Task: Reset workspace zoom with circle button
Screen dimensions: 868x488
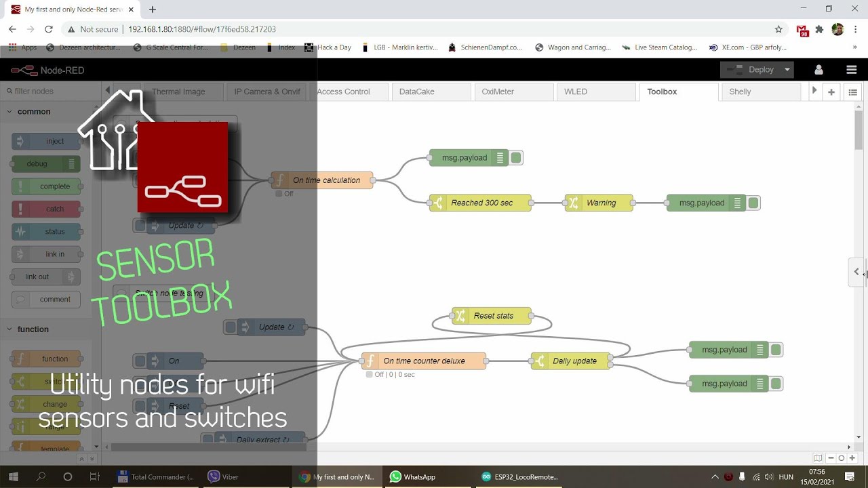Action: tap(842, 458)
